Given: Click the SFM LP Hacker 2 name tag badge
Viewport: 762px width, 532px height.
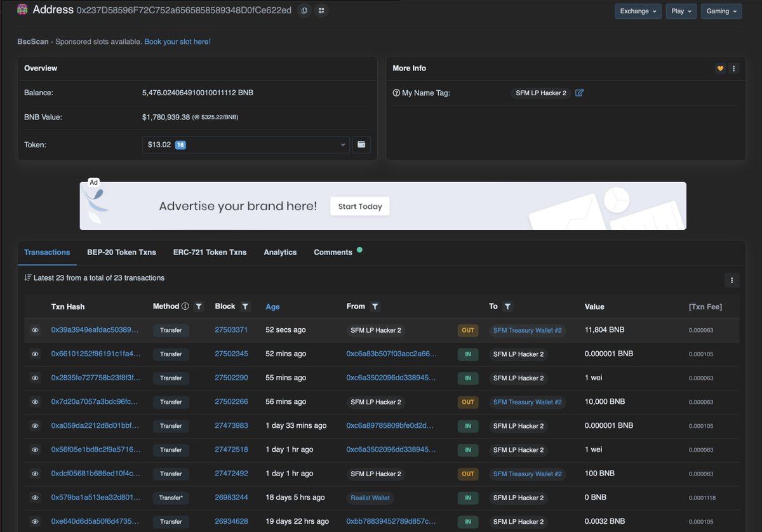Looking at the screenshot, I should 541,93.
